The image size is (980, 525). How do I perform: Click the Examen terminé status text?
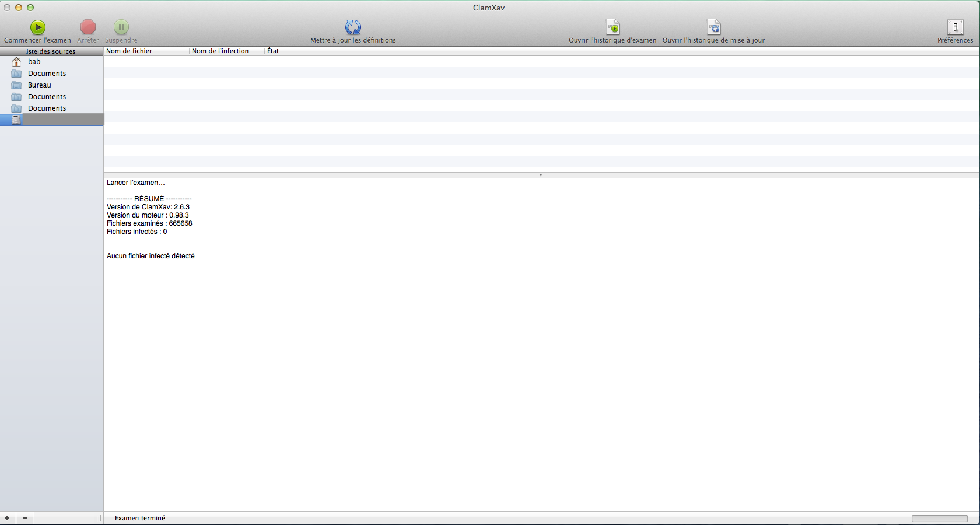point(140,518)
